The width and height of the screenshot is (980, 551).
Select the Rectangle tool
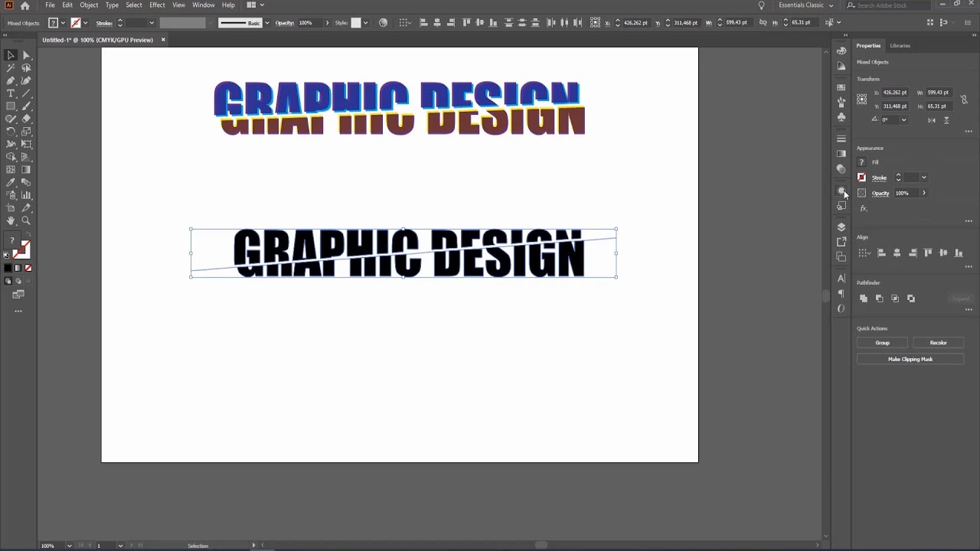pyautogui.click(x=11, y=106)
